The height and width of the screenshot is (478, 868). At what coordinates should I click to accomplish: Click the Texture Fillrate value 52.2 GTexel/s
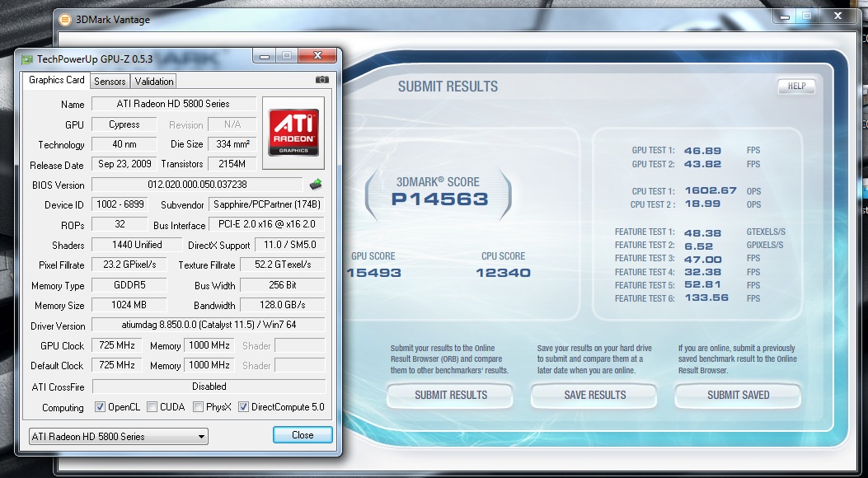pos(283,265)
